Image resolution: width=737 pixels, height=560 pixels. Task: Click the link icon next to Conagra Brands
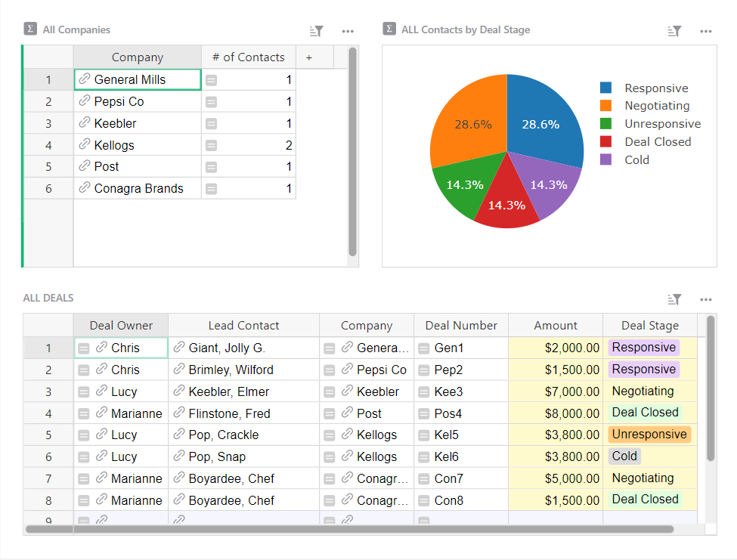83,187
